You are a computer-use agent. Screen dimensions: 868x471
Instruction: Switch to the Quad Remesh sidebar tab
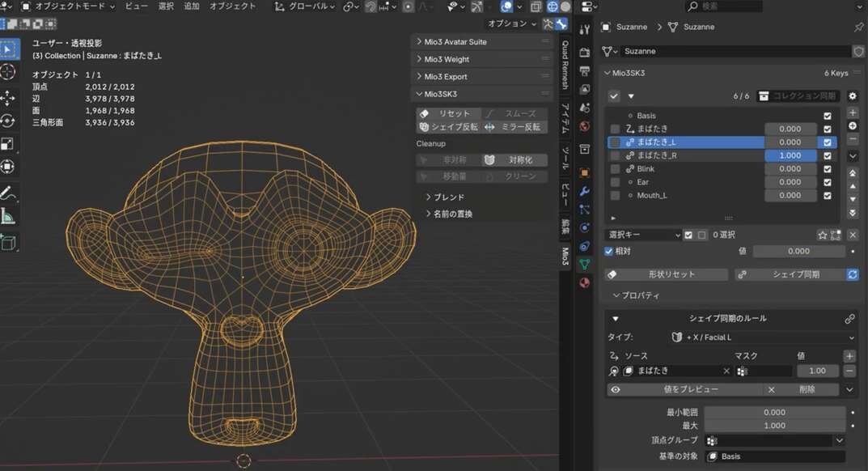coord(565,65)
